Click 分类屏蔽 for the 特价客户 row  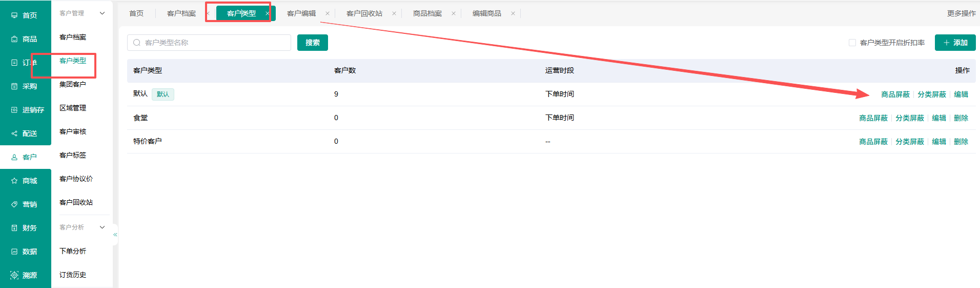pyautogui.click(x=910, y=142)
